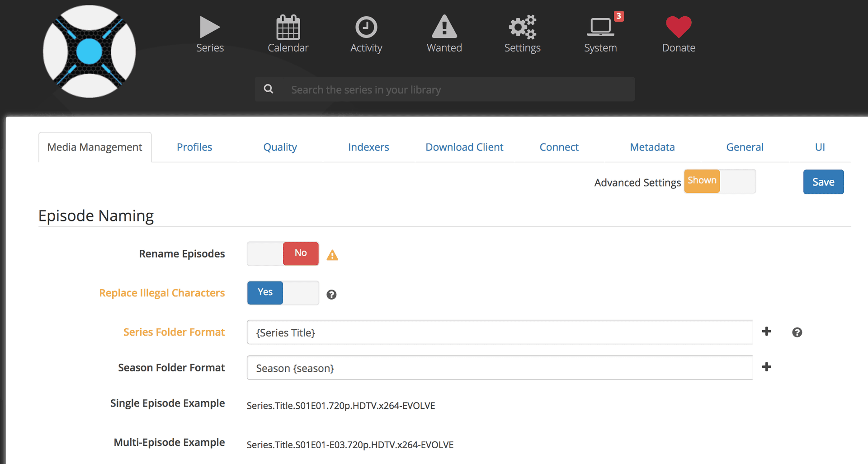Click the Sonarr logo
Viewport: 868px width, 464px height.
tap(89, 52)
